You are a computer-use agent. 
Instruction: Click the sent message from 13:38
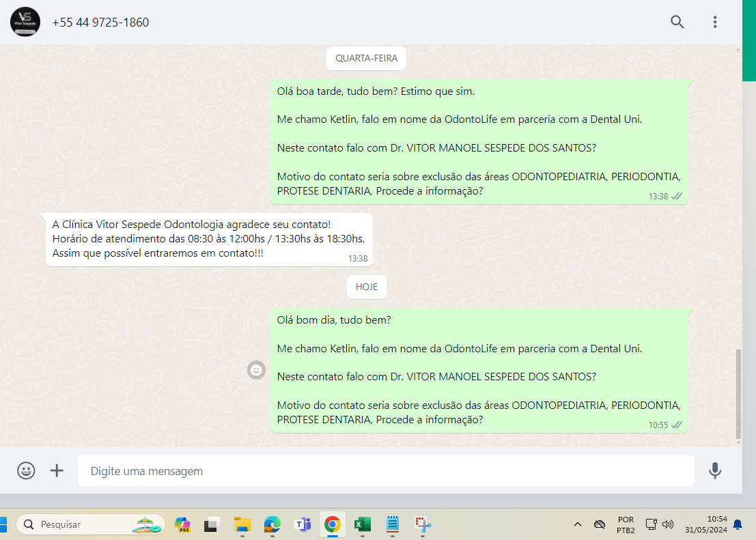coord(479,142)
